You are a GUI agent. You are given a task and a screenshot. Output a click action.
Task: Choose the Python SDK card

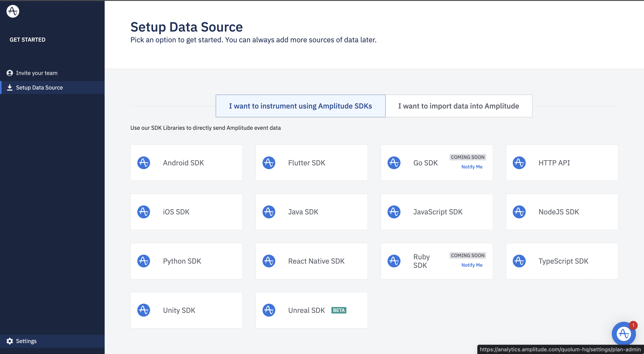point(186,261)
